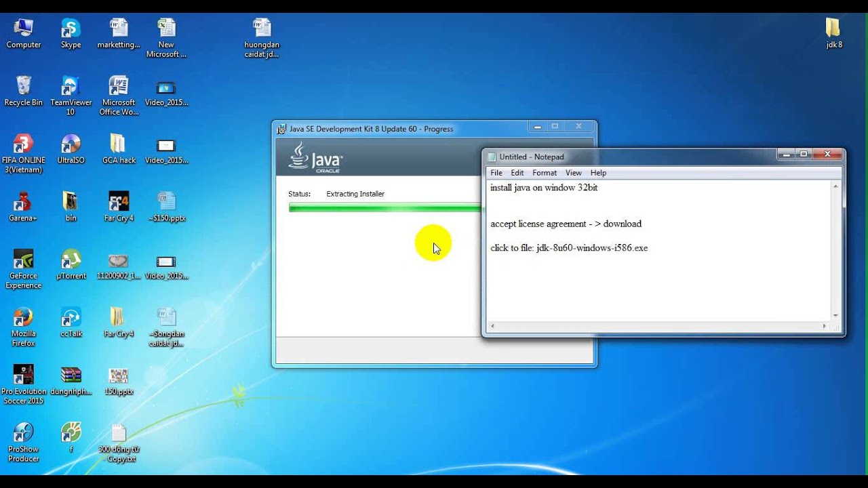Select the GeForce Experience shortcut
The image size is (868, 488).
24,270
